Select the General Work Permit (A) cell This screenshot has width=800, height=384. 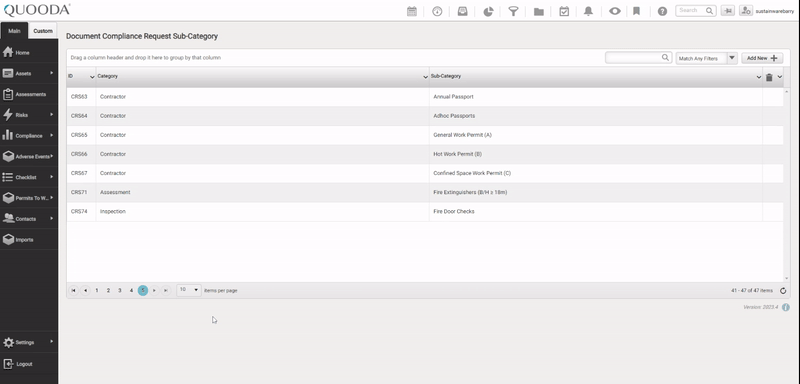tap(596, 135)
